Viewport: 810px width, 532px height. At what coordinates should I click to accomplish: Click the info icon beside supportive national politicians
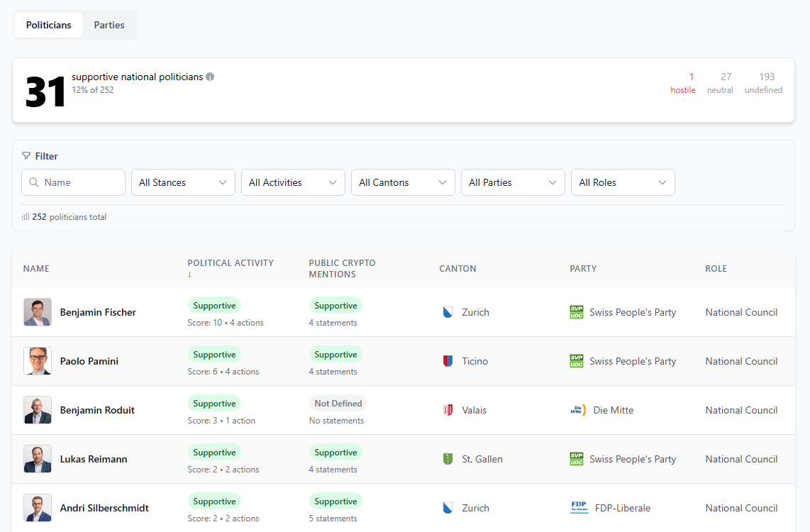click(x=210, y=77)
